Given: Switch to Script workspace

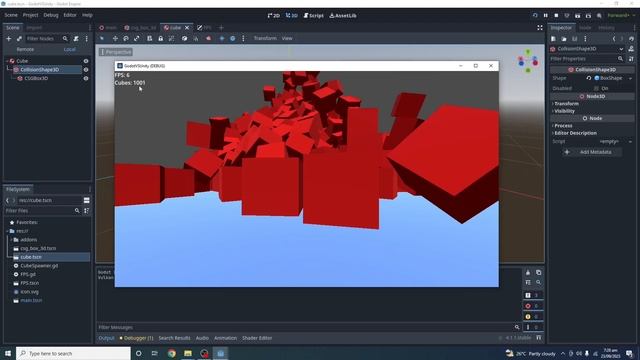Looking at the screenshot, I should click(x=313, y=16).
